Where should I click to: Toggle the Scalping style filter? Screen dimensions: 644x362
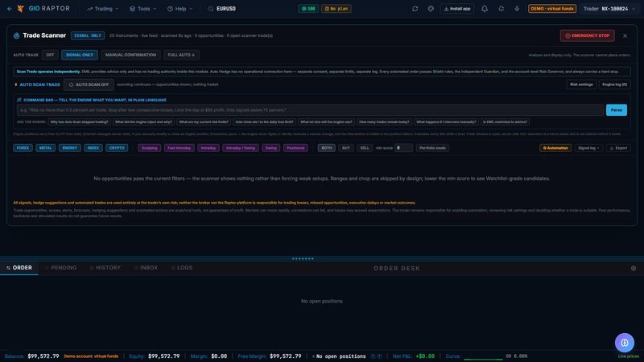[150, 148]
